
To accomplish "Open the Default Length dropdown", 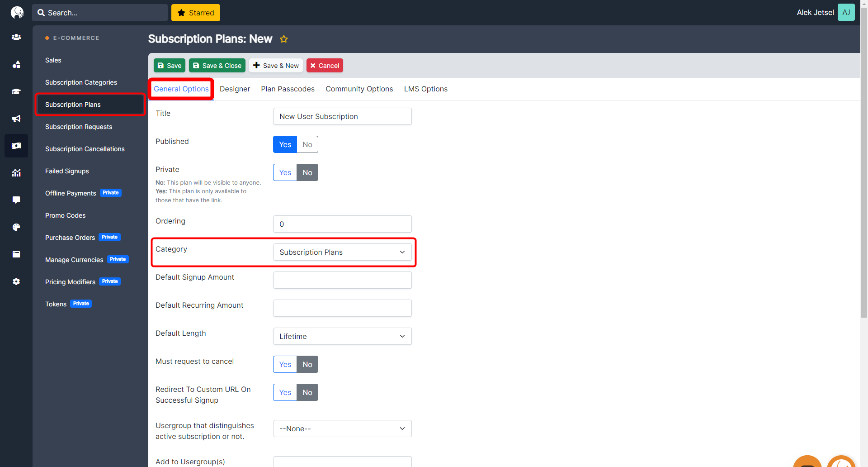I will coord(342,336).
